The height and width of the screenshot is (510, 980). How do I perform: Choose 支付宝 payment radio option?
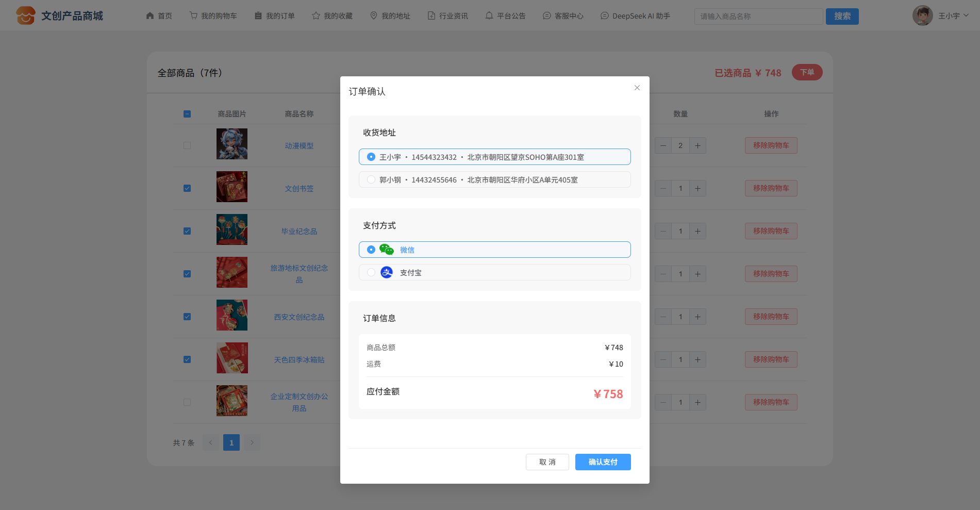[x=371, y=272]
